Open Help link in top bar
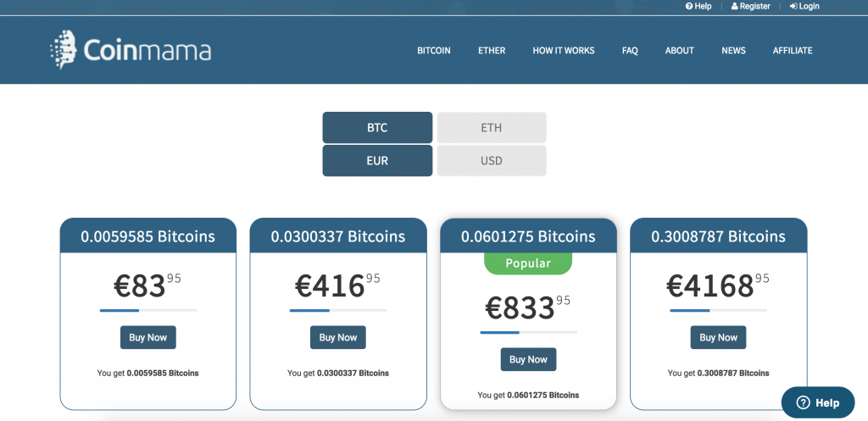 698,6
